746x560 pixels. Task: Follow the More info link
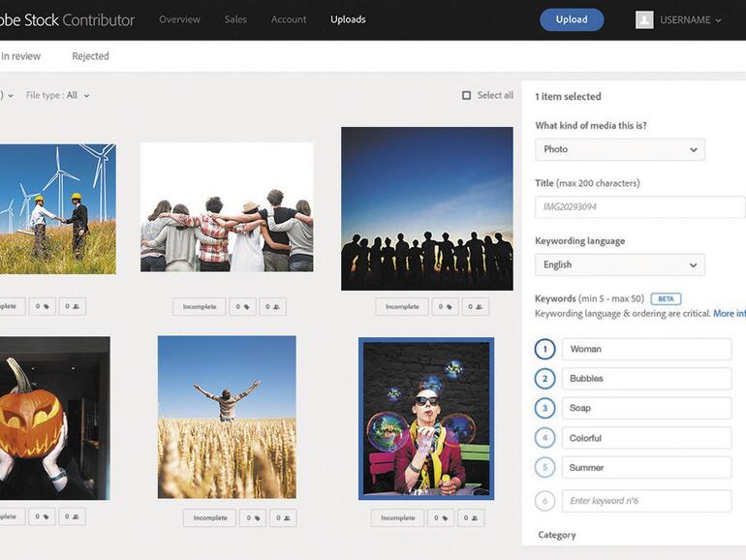(730, 314)
